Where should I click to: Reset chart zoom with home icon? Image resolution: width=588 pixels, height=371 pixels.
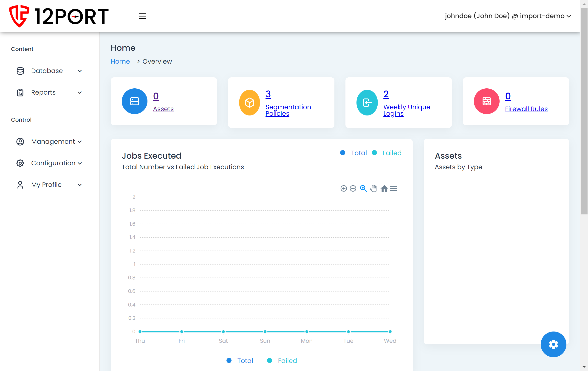pyautogui.click(x=384, y=188)
